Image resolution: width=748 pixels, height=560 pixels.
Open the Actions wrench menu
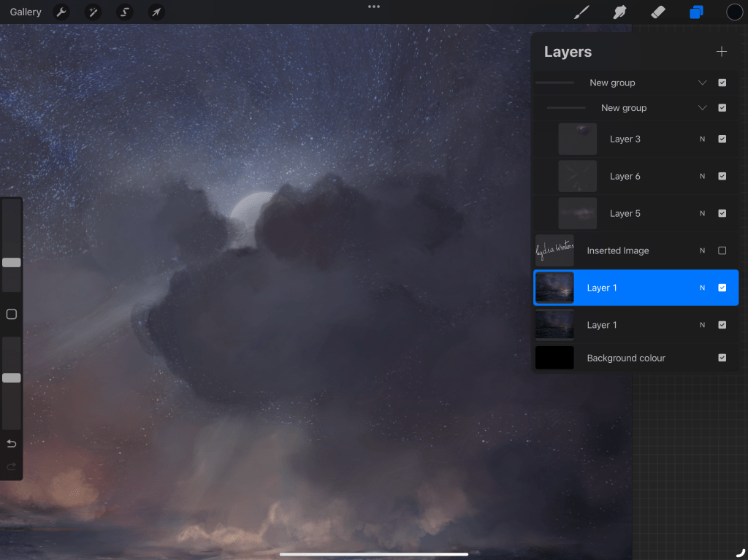[x=61, y=12]
